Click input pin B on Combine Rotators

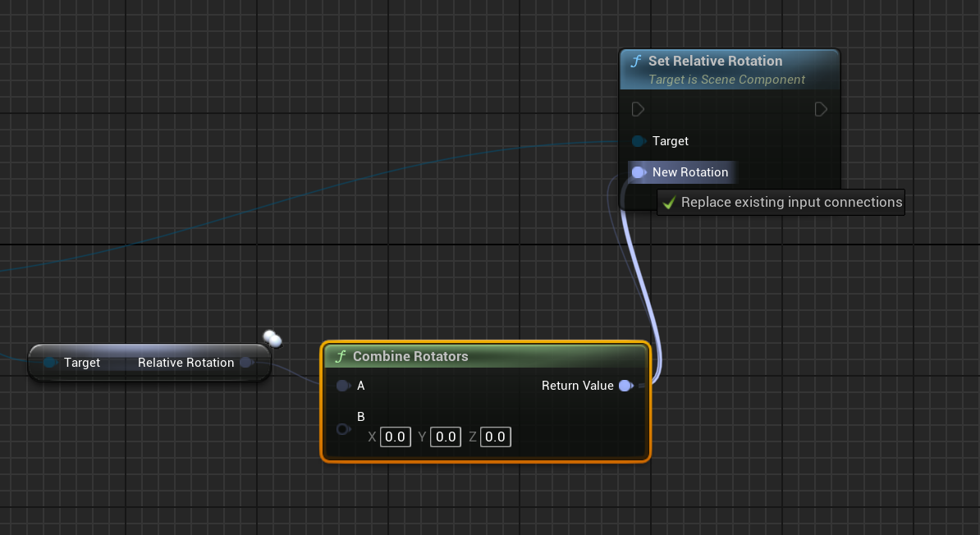(x=343, y=428)
